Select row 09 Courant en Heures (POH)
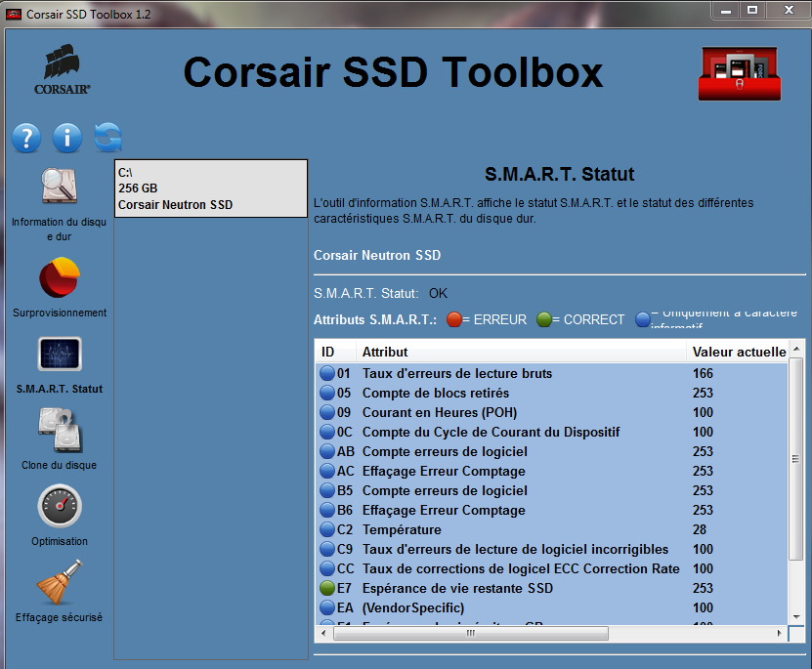Viewport: 812px width, 669px height. pyautogui.click(x=551, y=412)
